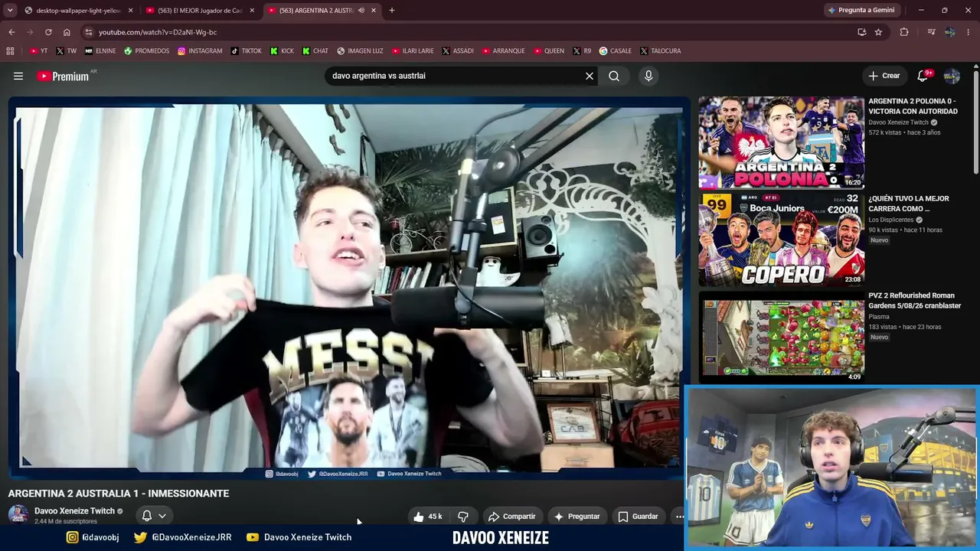The height and width of the screenshot is (551, 980).
Task: Open the YouTube guide hamburger menu
Action: pos(18,76)
